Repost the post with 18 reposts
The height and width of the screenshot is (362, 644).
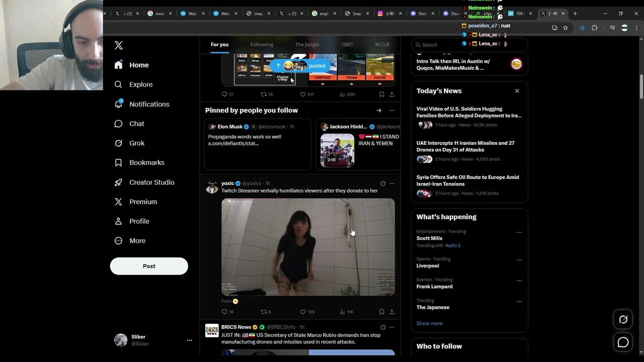click(x=267, y=94)
